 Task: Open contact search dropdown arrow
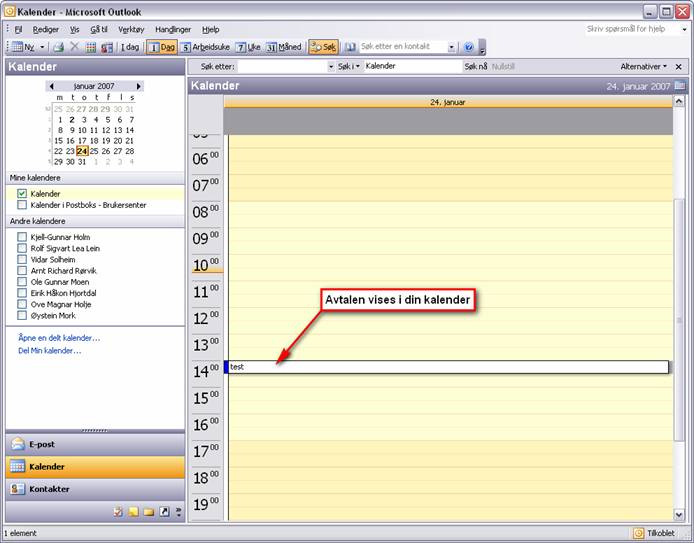point(451,47)
